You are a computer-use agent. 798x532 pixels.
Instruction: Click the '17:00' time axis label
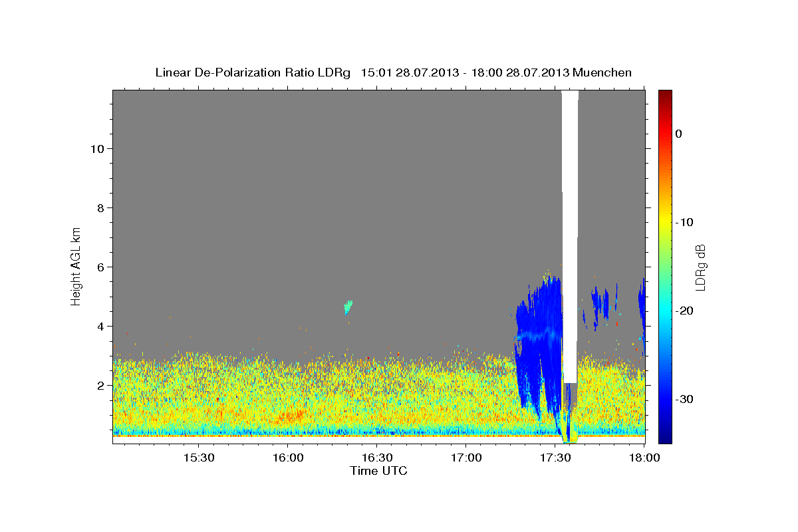click(x=465, y=458)
